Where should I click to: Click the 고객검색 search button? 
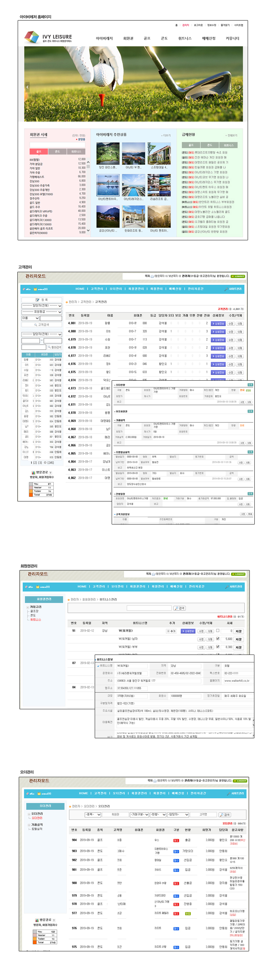coord(42,325)
